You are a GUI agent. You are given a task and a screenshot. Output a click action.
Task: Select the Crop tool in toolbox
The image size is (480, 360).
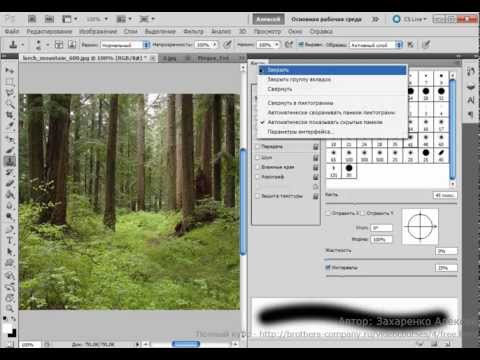(x=10, y=115)
